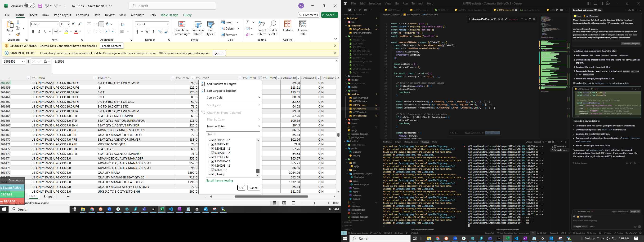Open Problems tab in Cursor panel
Viewport: 644px width, 242px height.
[387, 142]
